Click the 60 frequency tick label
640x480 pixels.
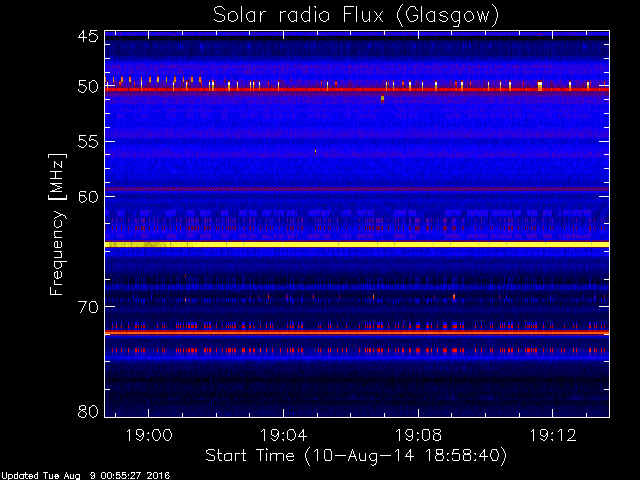[88, 197]
